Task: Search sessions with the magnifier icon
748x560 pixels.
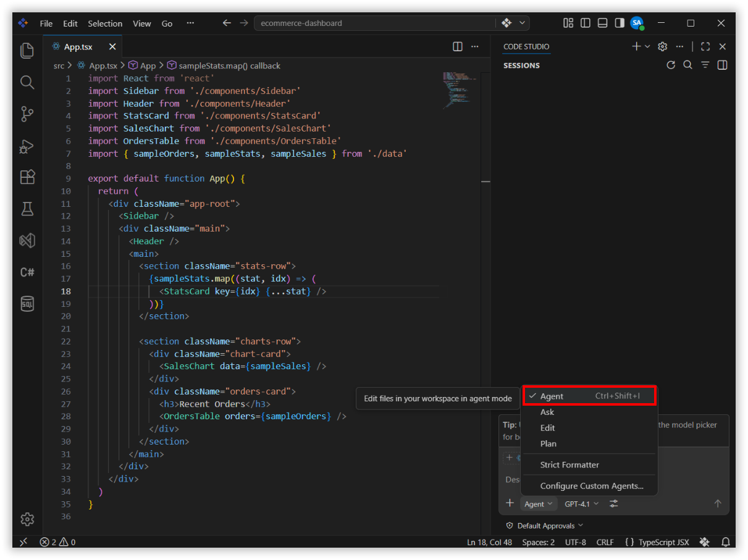Action: [687, 65]
